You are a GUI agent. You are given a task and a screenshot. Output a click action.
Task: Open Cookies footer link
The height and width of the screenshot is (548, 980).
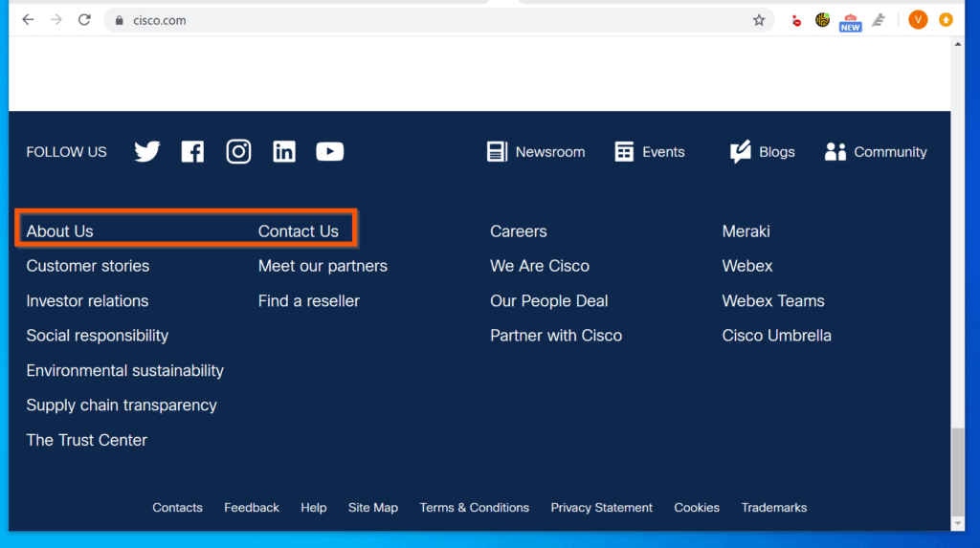pyautogui.click(x=697, y=508)
